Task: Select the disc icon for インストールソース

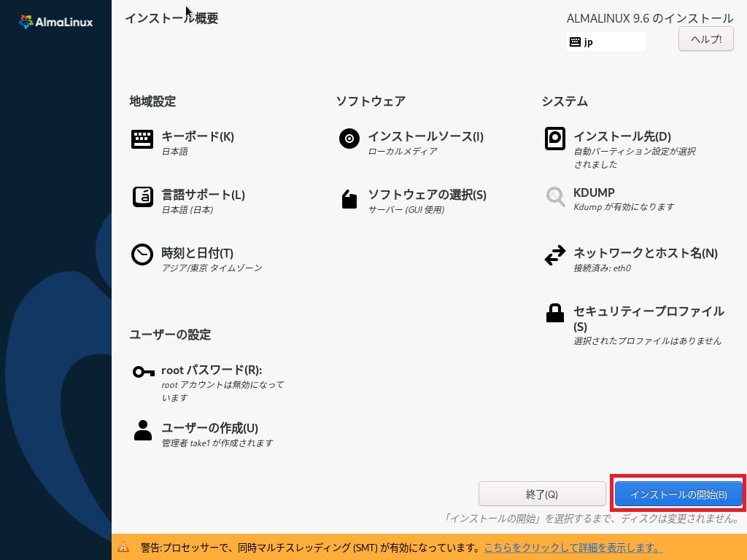Action: click(x=349, y=139)
